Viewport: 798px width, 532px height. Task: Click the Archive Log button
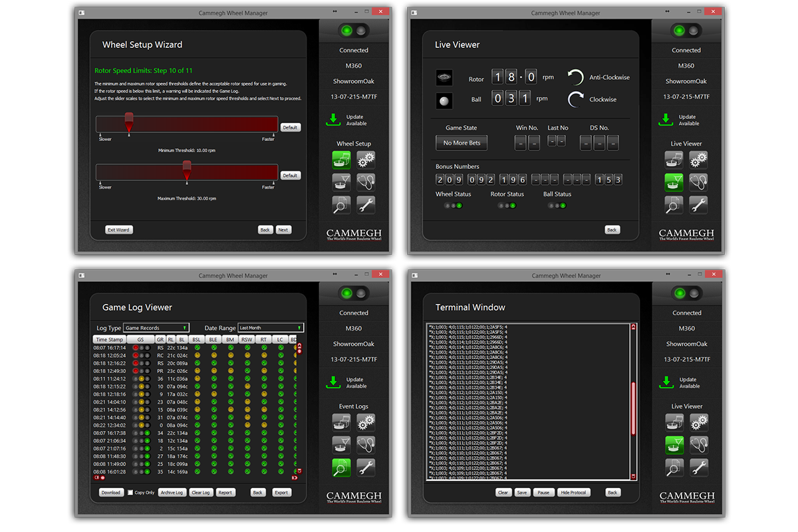click(172, 493)
